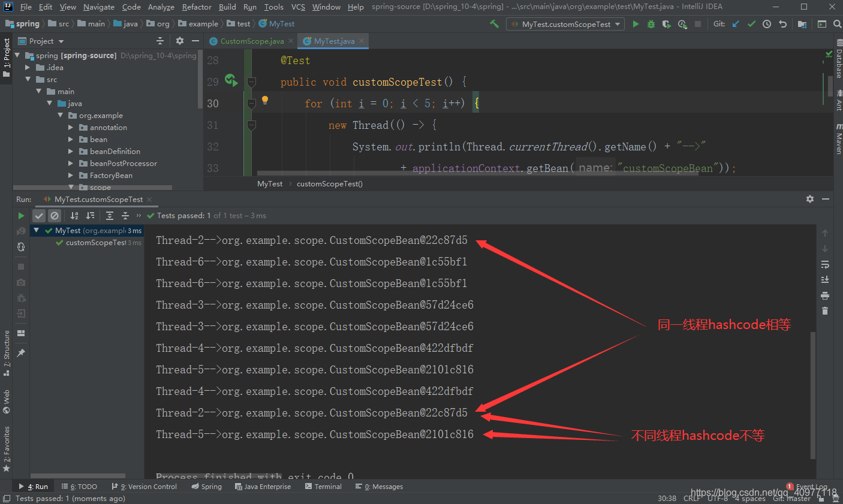Screen dimensions: 843x504
Task: Open the Run panel settings gear
Action: point(810,199)
